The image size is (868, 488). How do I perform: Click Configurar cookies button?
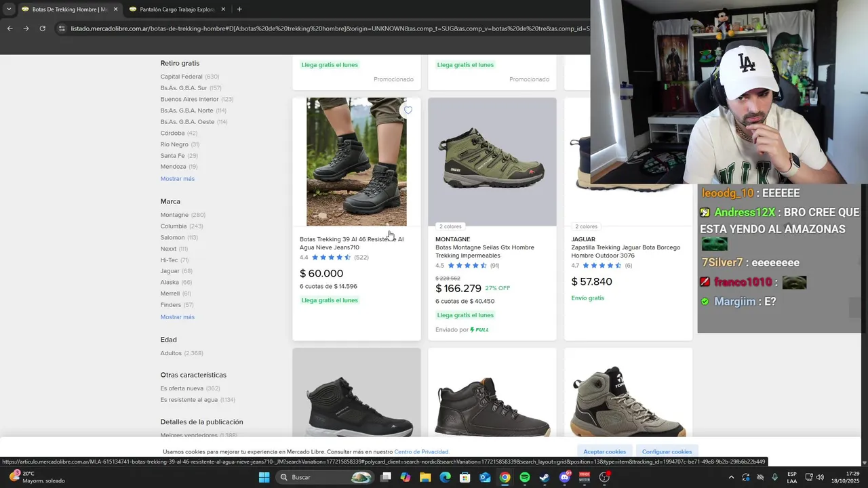tap(667, 451)
